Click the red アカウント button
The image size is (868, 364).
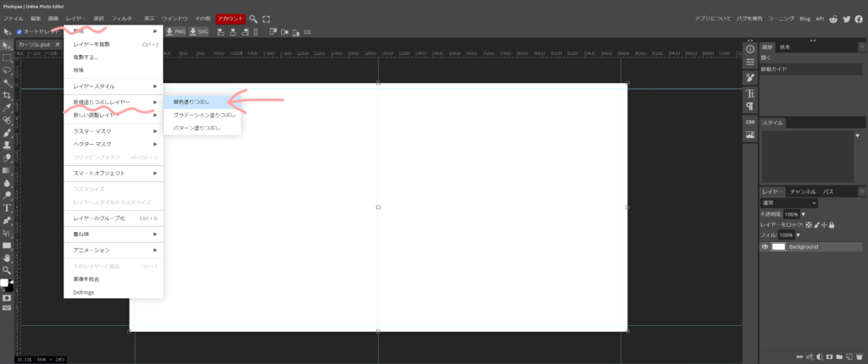click(230, 18)
